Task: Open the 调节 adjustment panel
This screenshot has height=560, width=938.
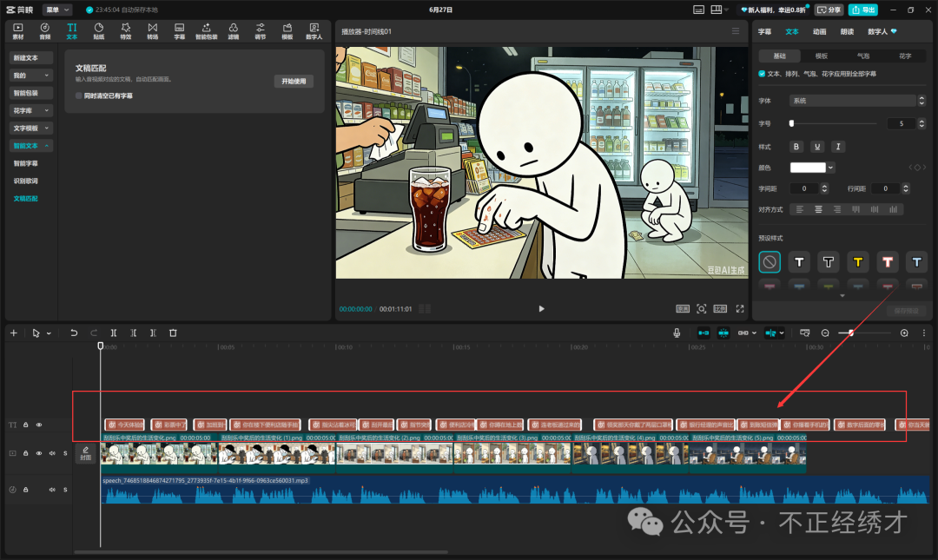Action: coord(261,31)
